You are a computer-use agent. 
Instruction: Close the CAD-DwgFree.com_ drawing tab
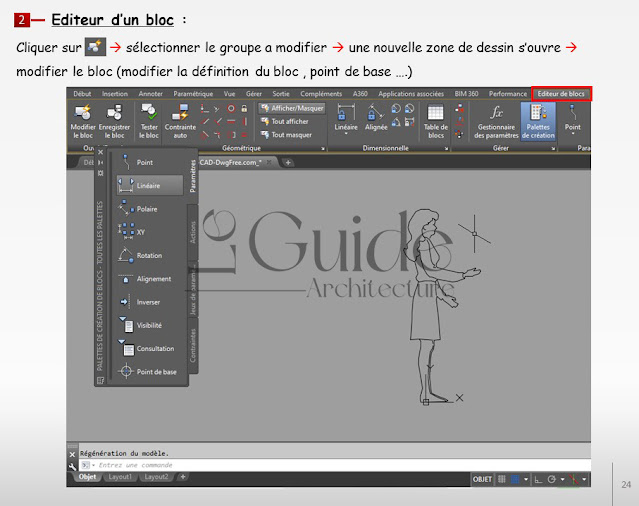tap(269, 162)
